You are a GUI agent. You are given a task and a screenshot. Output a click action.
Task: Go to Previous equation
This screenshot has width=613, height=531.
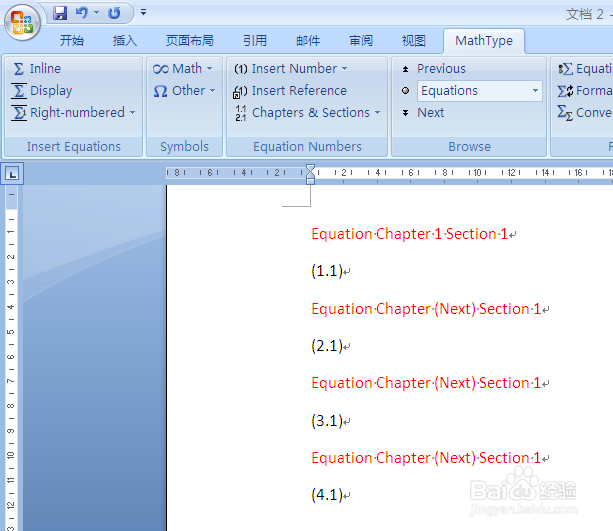434,68
